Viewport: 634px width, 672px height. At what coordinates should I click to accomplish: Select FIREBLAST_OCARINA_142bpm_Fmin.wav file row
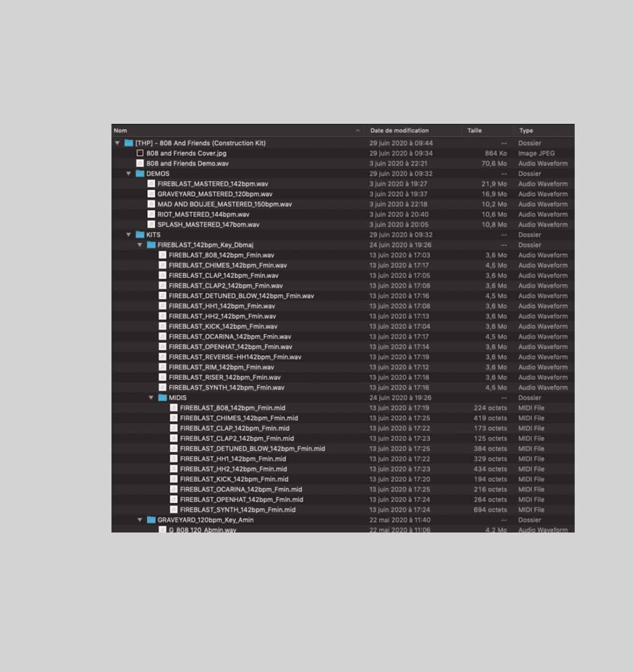230,337
